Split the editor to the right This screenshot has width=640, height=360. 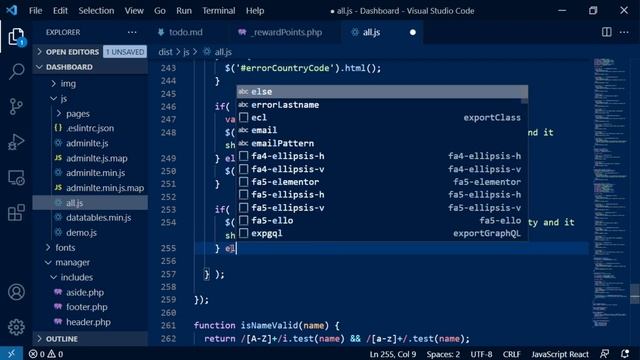point(607,32)
